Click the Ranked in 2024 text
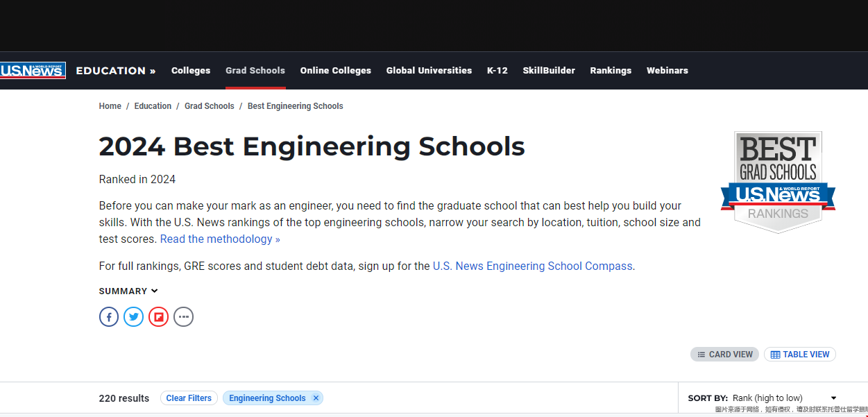This screenshot has height=417, width=868. (137, 179)
